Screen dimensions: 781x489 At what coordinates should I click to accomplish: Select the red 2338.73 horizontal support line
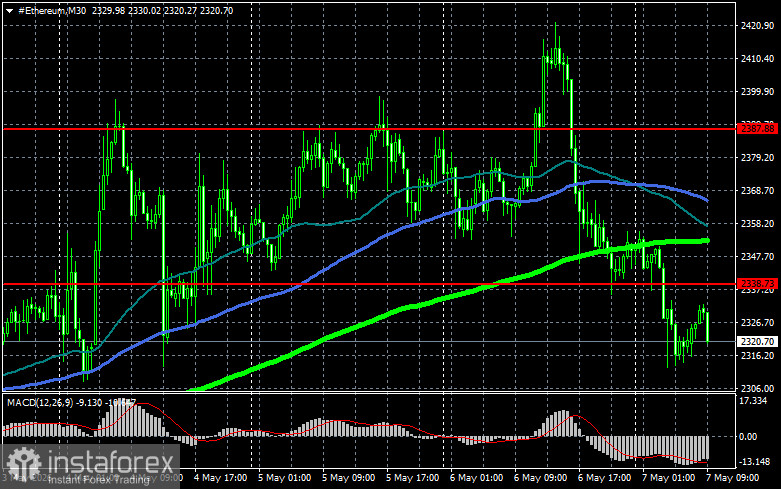point(369,284)
